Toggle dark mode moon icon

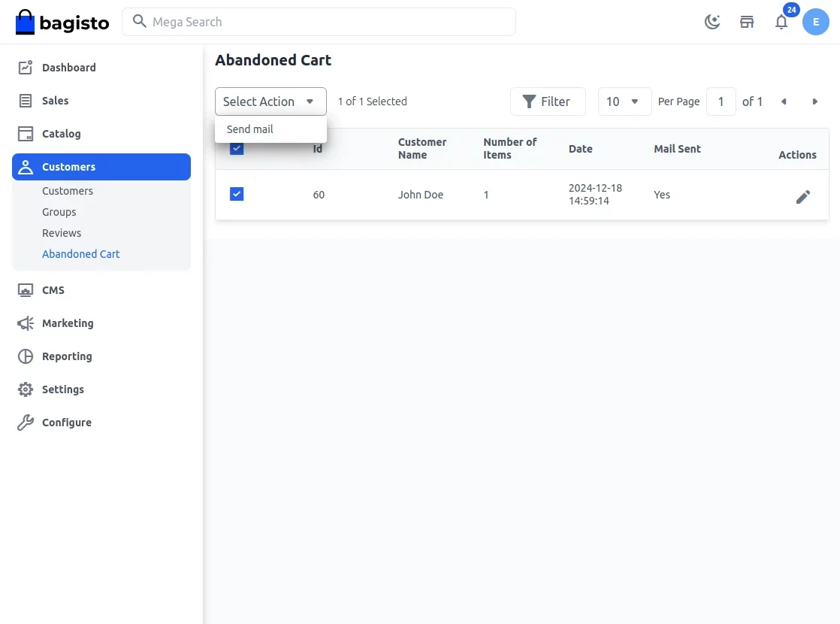pyautogui.click(x=712, y=22)
